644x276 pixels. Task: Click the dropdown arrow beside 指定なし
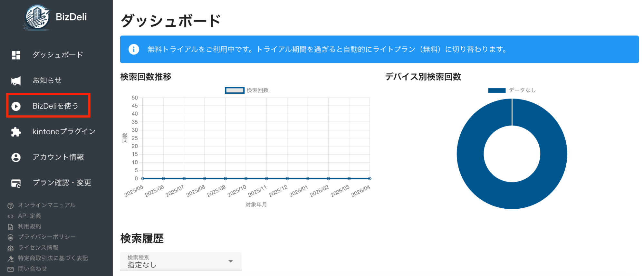tap(230, 261)
